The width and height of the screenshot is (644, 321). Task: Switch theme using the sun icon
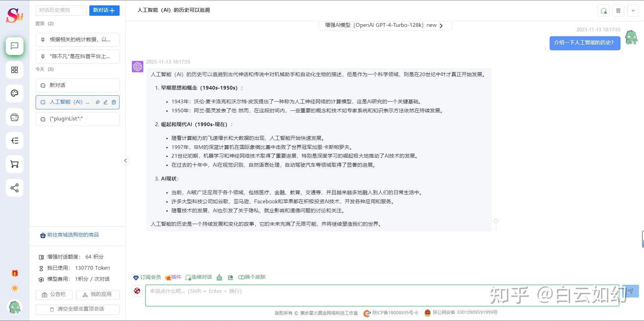click(14, 288)
